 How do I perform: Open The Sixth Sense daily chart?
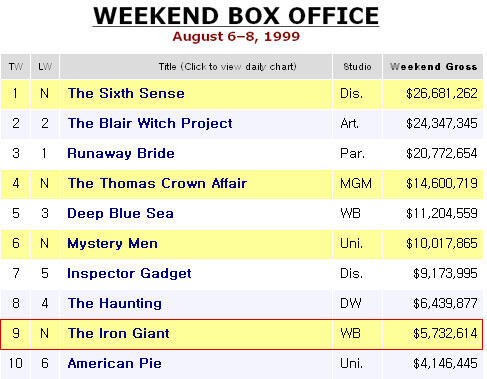(x=126, y=93)
